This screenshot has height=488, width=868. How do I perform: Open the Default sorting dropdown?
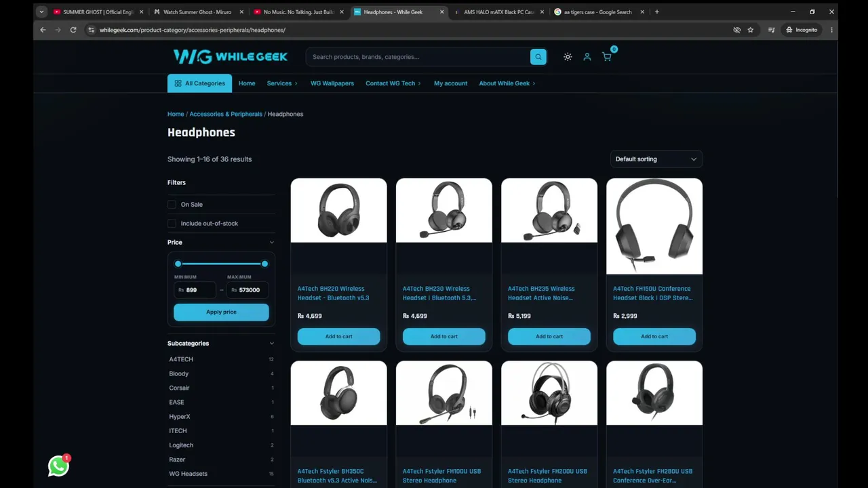click(x=656, y=159)
